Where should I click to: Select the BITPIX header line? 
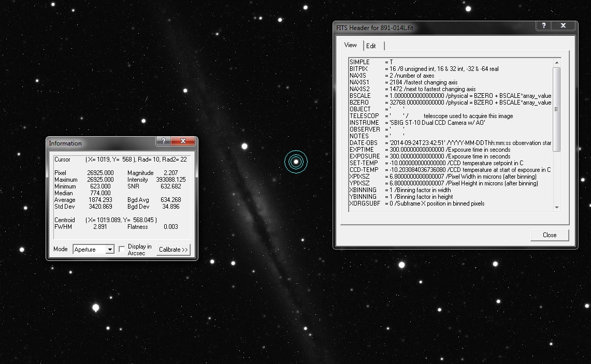[424, 69]
